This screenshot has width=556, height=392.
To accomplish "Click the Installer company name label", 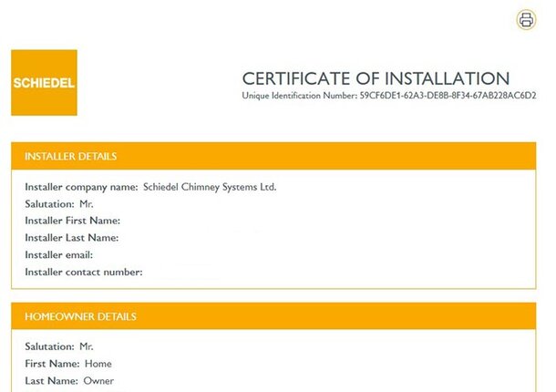I will (x=81, y=187).
